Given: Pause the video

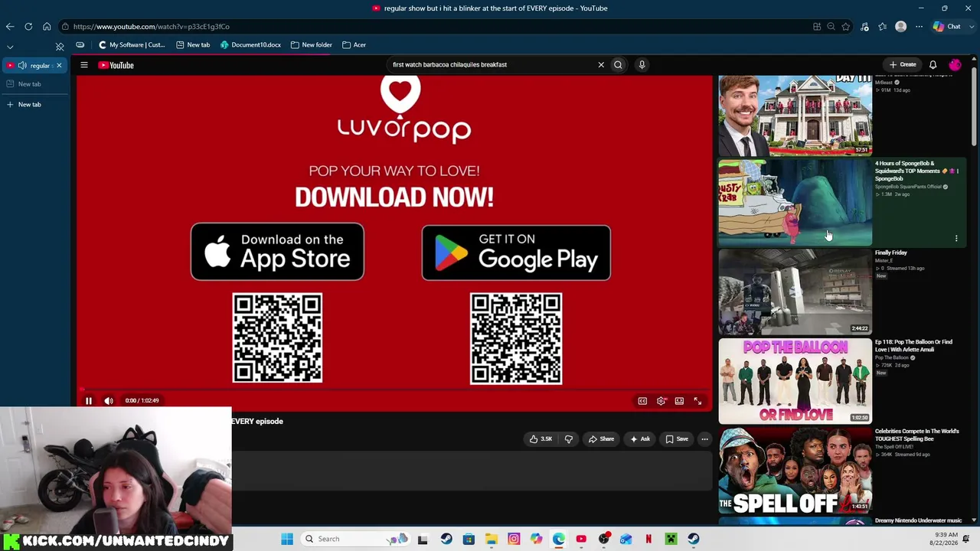Looking at the screenshot, I should pos(89,400).
